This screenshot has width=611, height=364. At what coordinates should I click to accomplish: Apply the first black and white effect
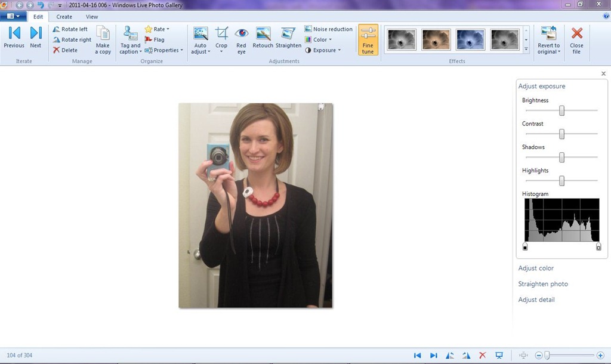(x=402, y=39)
